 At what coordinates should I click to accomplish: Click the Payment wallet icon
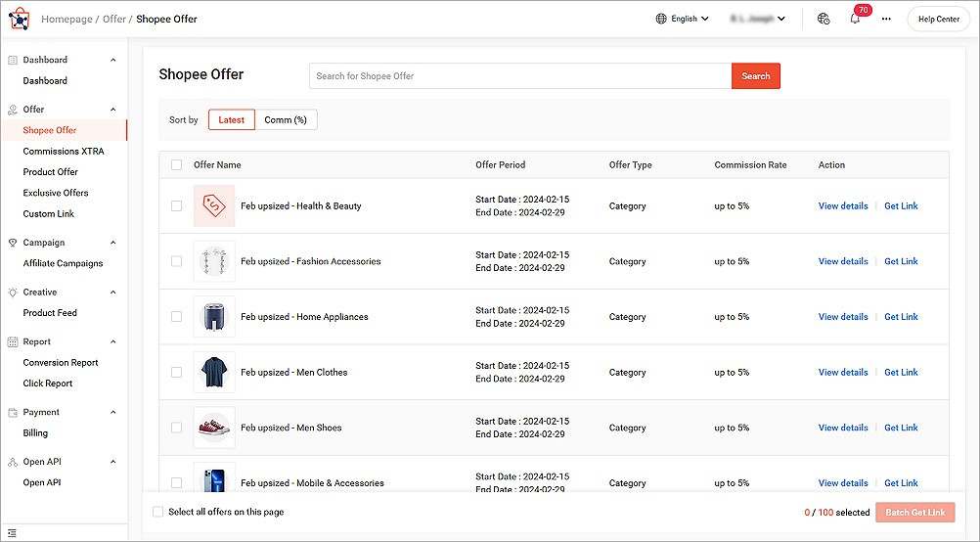pos(13,412)
